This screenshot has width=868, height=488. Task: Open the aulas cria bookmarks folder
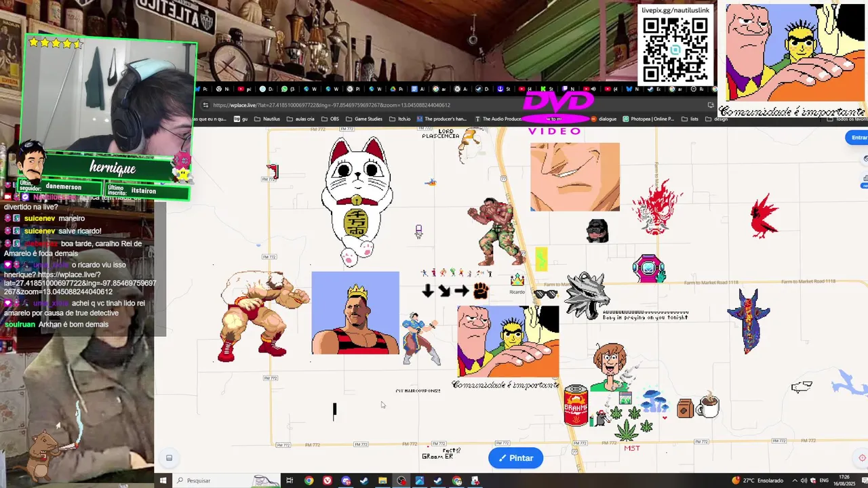(x=300, y=119)
